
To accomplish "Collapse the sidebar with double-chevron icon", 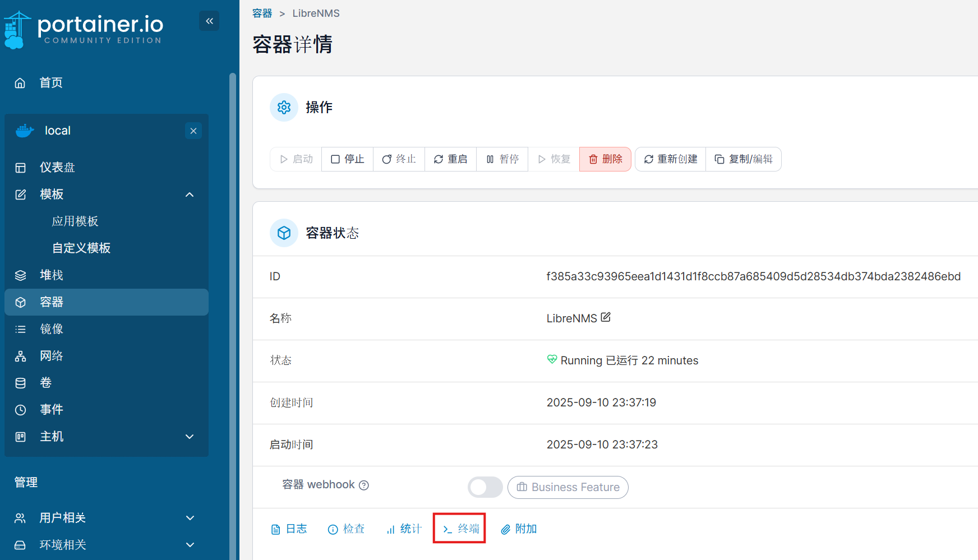I will 209,21.
